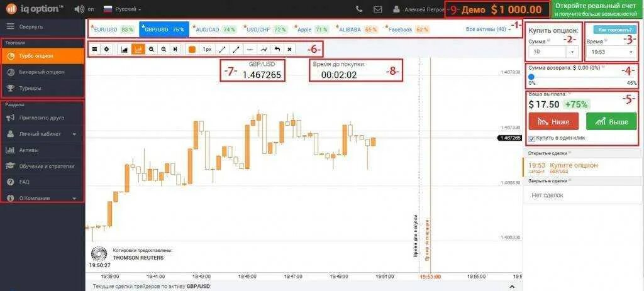Select the freehand curve tool
Screen dimensions: 644x291
tap(264, 49)
